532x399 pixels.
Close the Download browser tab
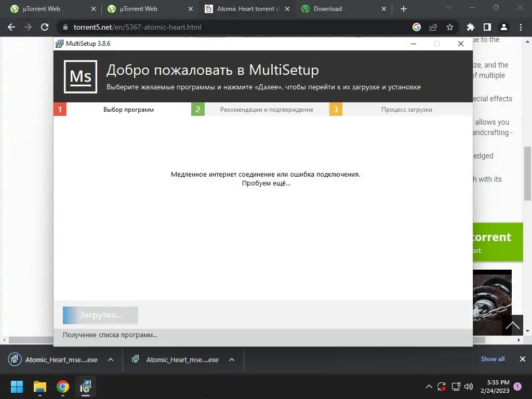tap(384, 9)
